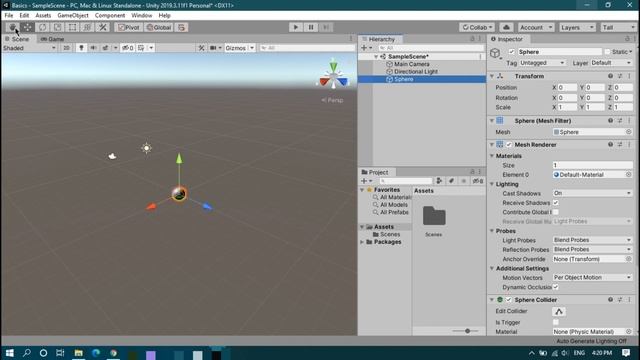Click the Edit Collider button icon

[559, 311]
